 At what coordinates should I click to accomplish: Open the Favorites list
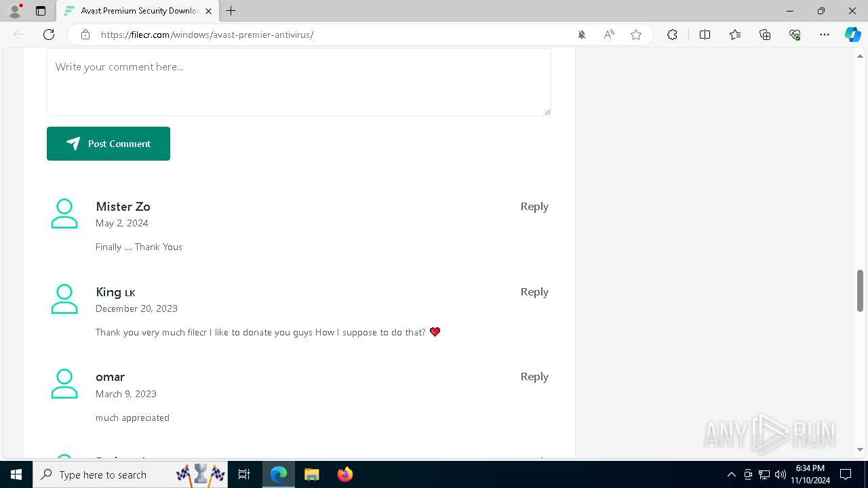coord(735,35)
